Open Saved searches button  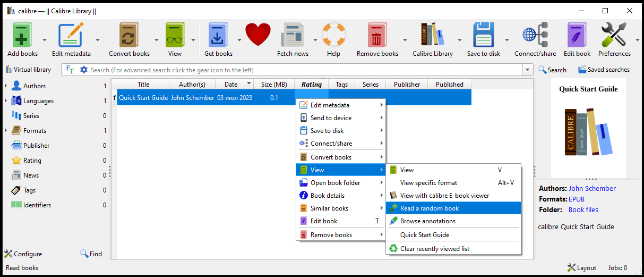coord(604,70)
